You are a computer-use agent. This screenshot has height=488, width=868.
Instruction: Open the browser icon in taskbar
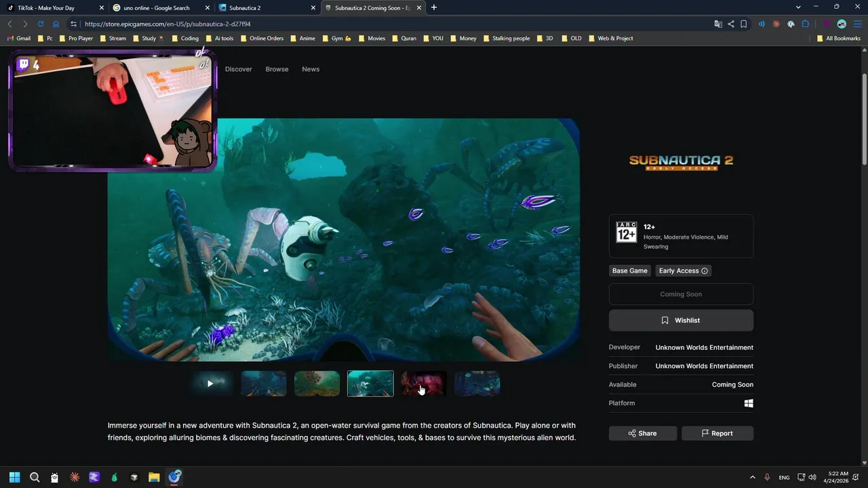click(x=174, y=477)
